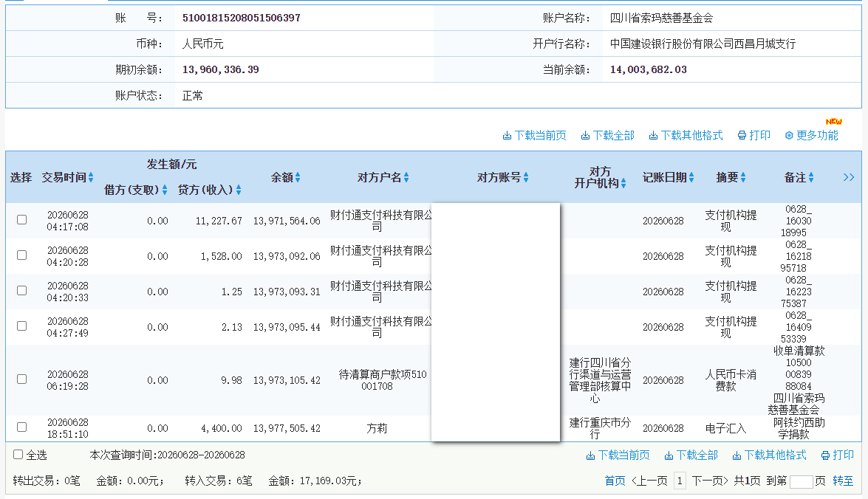
Task: Select the 06:19:28 transaction checkbox
Action: click(21, 379)
